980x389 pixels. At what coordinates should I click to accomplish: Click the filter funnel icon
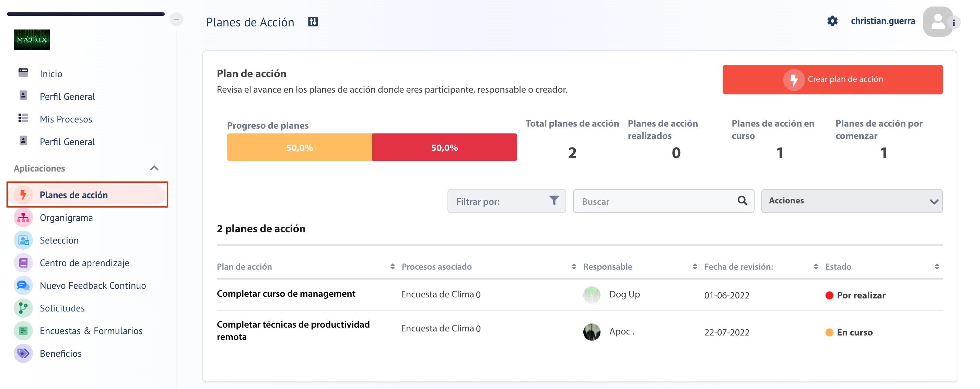554,200
